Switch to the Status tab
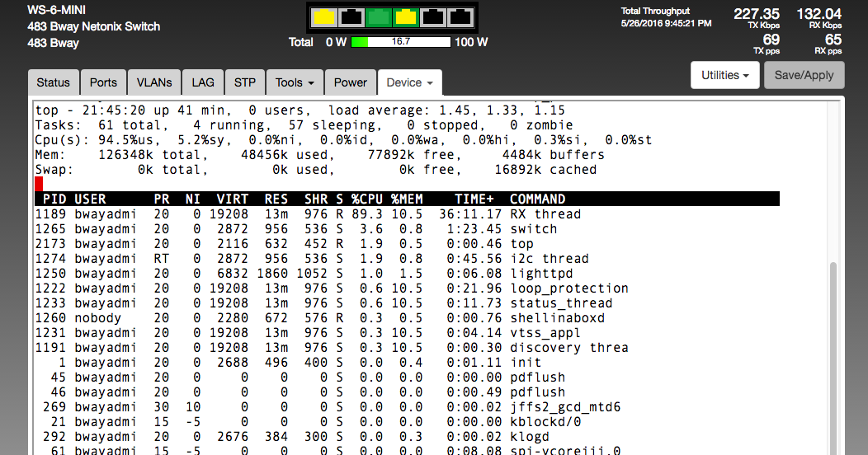Screen dimensions: 868x455 [54, 82]
